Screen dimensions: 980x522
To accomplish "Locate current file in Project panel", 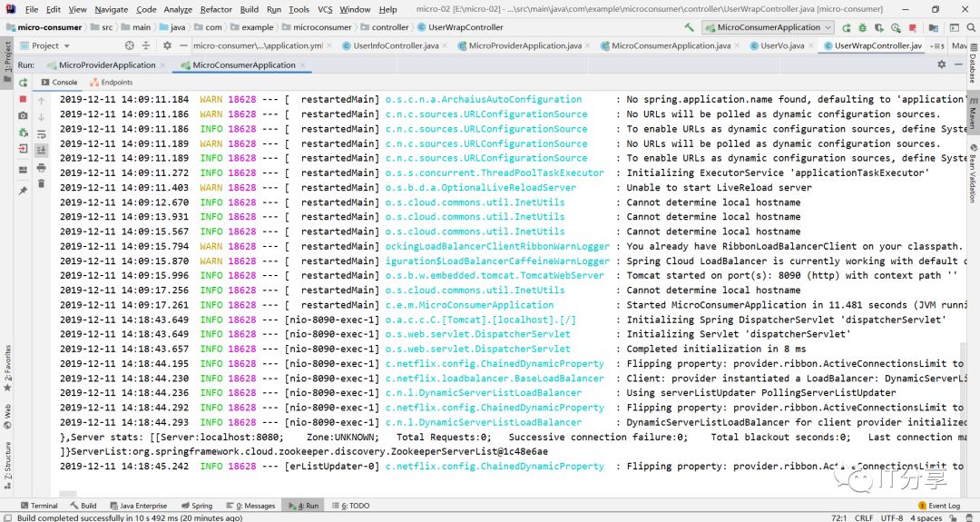I will coord(130,45).
